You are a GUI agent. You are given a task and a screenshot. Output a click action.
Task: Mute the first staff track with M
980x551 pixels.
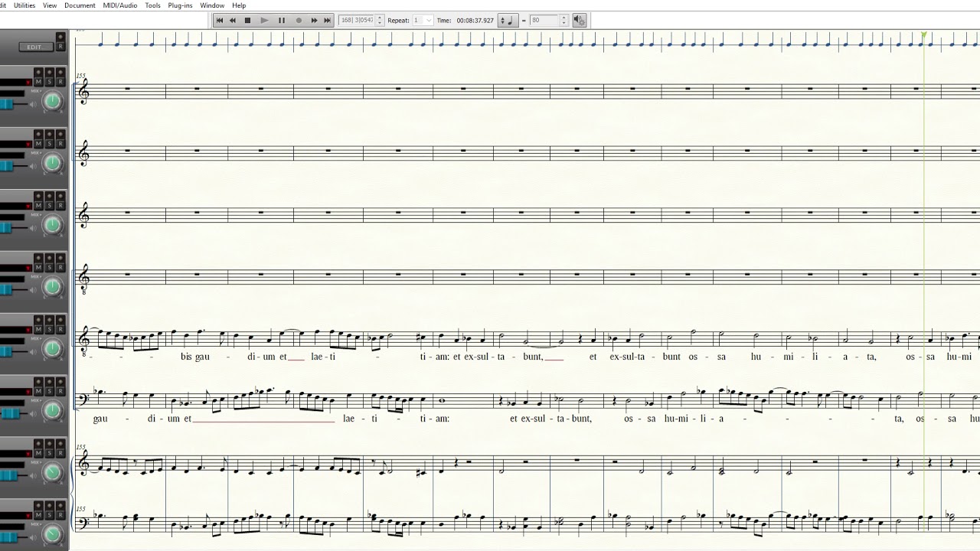[x=38, y=81]
